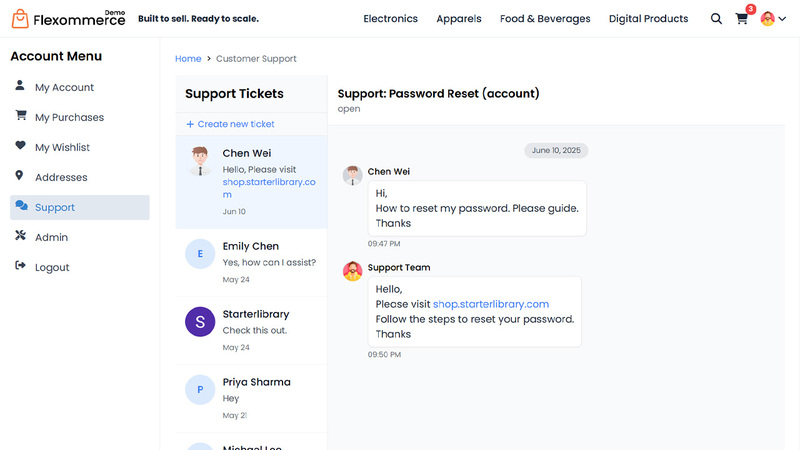
Task: Click the Logout arrow icon
Action: point(20,265)
